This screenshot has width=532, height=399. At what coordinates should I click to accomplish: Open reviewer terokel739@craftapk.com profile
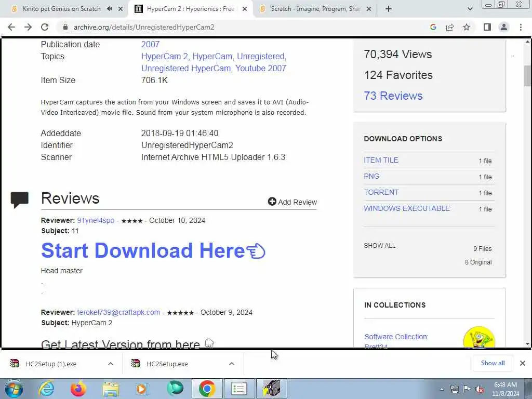click(118, 312)
